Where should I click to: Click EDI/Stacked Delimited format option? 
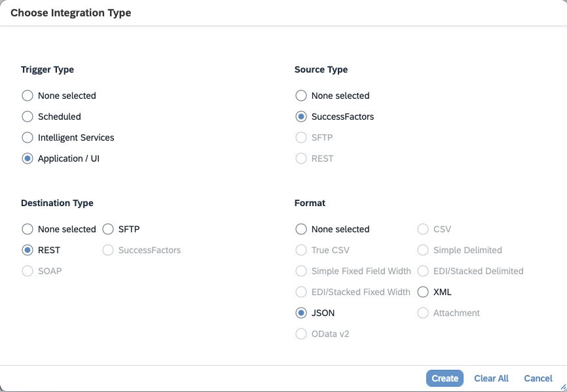[x=423, y=271]
